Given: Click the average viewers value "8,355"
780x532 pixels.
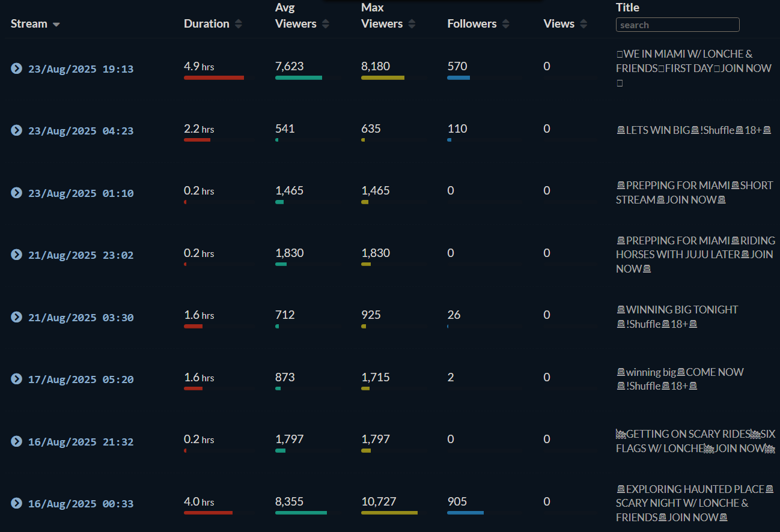Looking at the screenshot, I should pyautogui.click(x=290, y=501).
